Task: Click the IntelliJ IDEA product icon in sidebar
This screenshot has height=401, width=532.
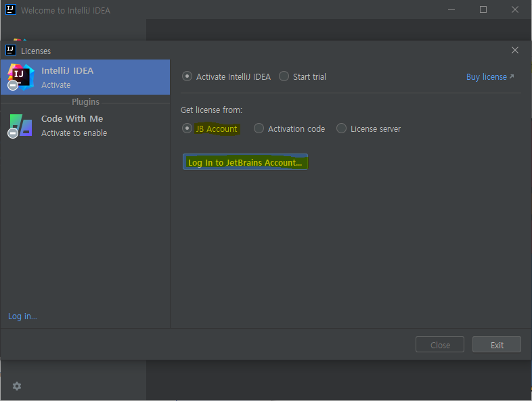Action: point(21,77)
